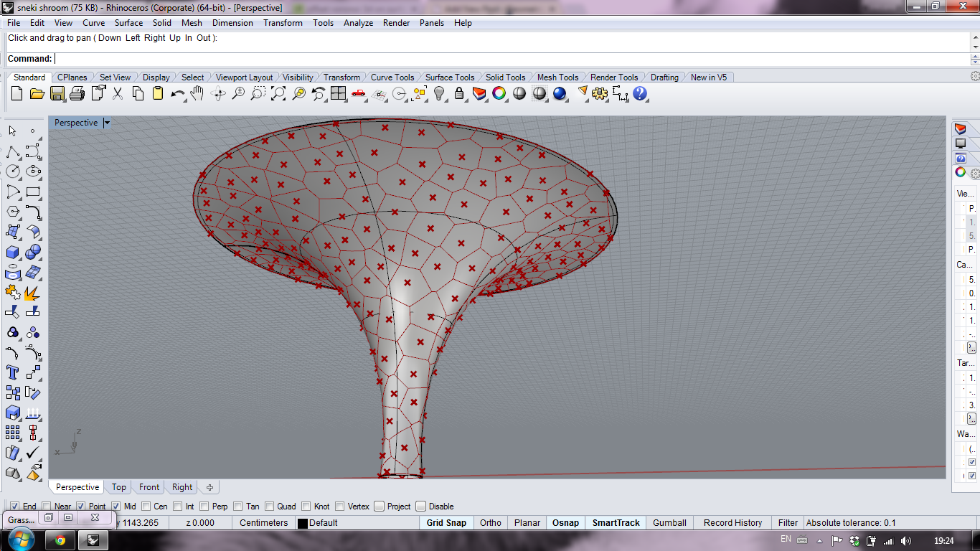Screen dimensions: 980x551
Task: Open Options with the gear icon
Action: (600, 93)
